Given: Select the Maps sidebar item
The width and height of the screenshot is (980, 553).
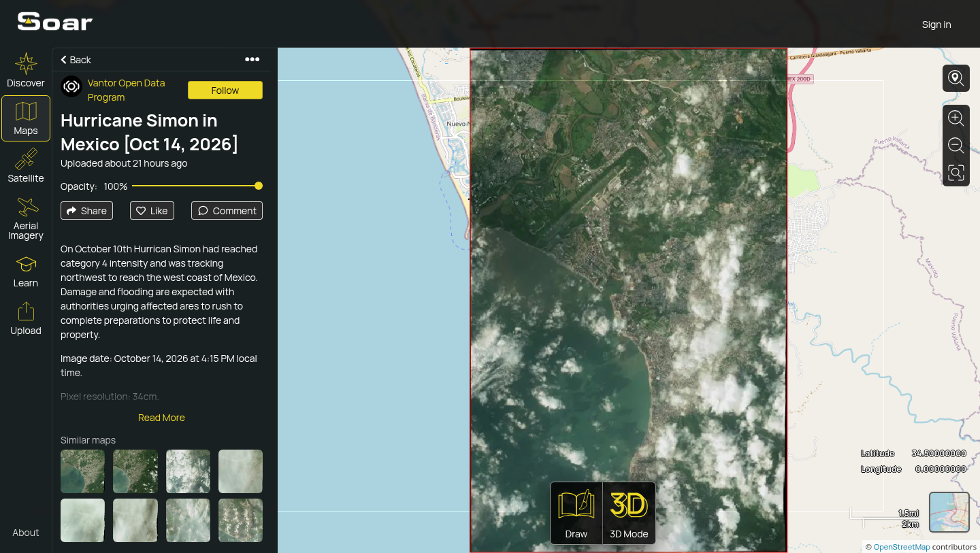Looking at the screenshot, I should 26,118.
